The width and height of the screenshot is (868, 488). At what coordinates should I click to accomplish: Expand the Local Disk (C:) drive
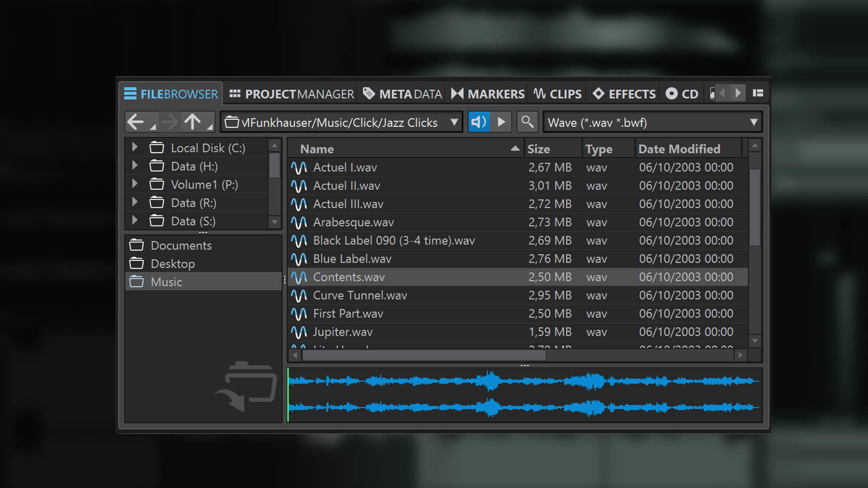pos(134,147)
